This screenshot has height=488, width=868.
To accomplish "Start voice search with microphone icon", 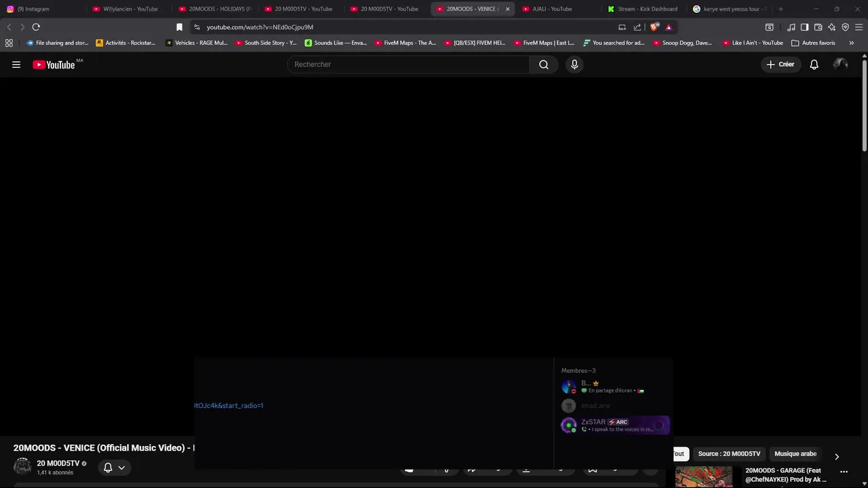I will pos(574,64).
